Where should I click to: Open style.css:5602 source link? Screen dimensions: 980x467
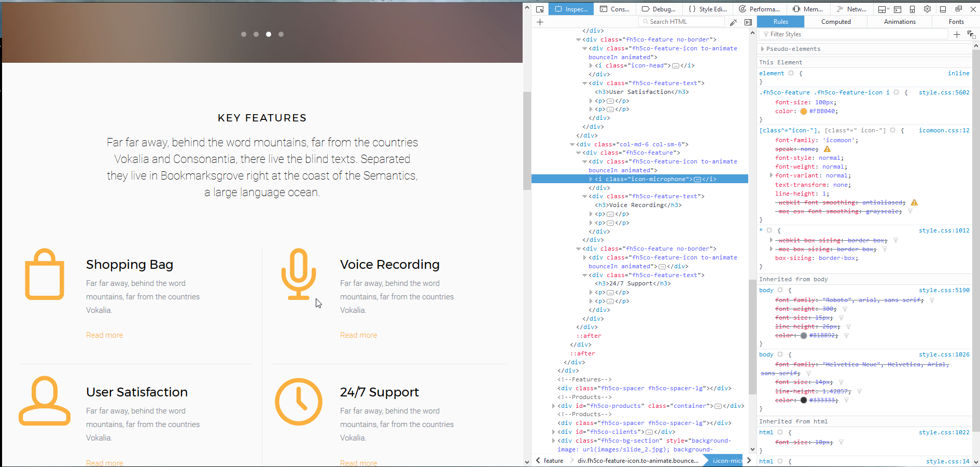pos(944,92)
